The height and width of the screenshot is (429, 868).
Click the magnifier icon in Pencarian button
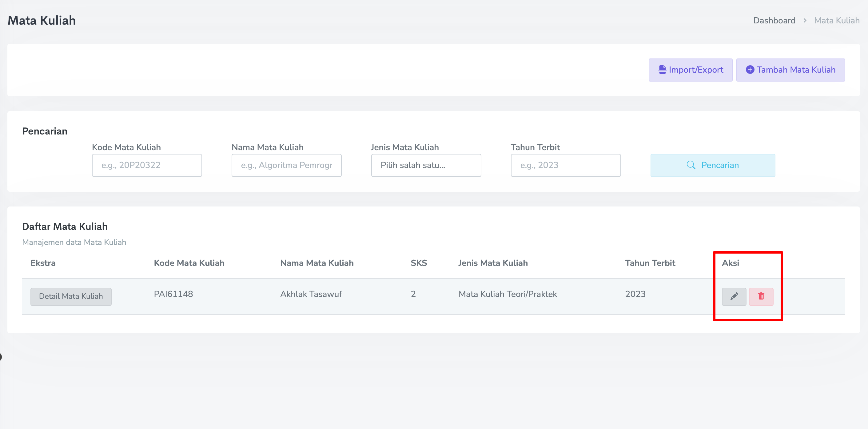[691, 165]
